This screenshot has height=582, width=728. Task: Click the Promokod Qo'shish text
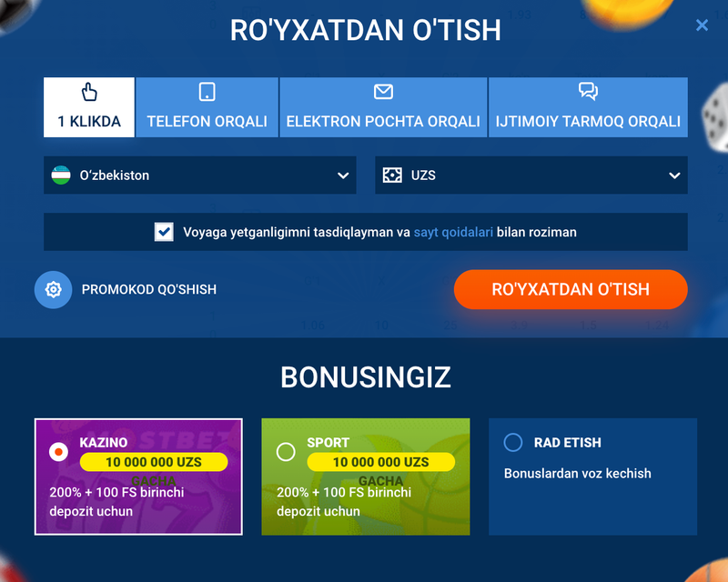point(149,290)
